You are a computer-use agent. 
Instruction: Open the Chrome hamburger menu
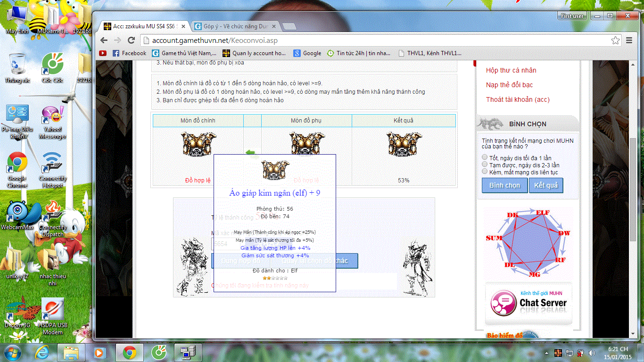pos(630,41)
